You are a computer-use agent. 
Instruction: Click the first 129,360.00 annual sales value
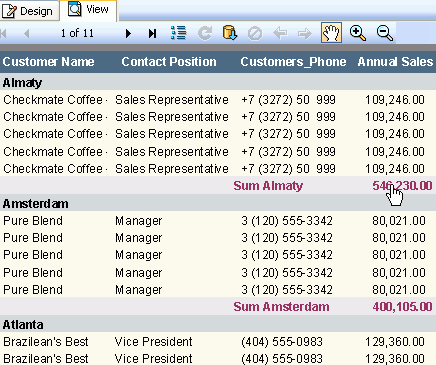pyautogui.click(x=395, y=342)
